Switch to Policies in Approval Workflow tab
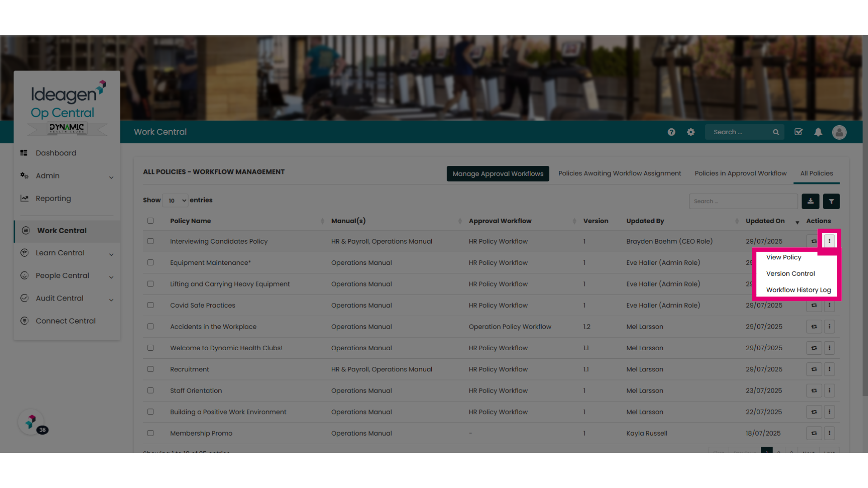 (x=741, y=174)
